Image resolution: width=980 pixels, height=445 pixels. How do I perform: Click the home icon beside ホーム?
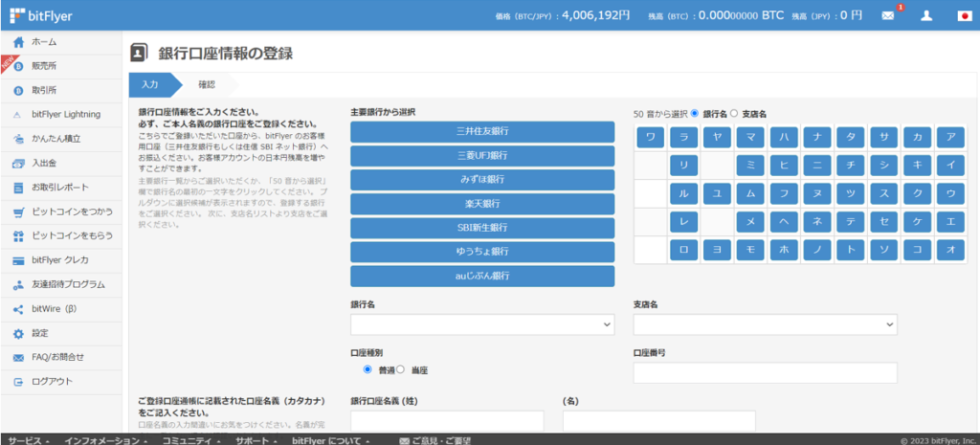[19, 42]
